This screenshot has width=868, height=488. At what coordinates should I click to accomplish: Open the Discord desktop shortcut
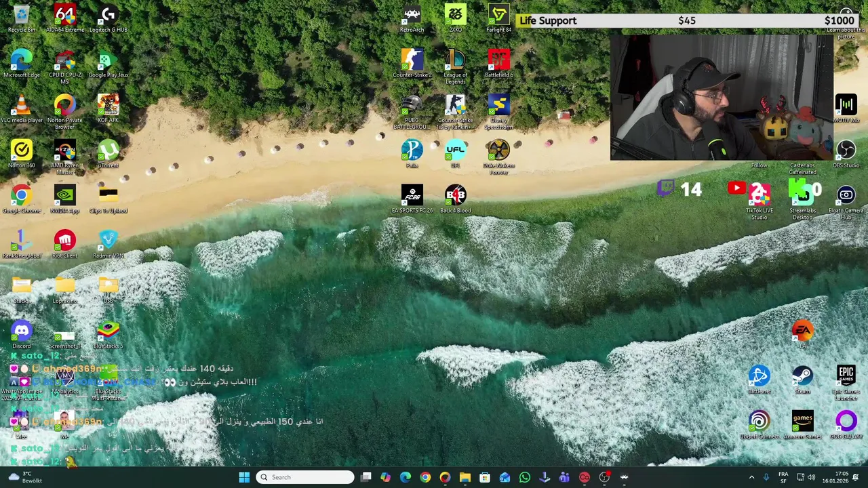click(x=22, y=335)
